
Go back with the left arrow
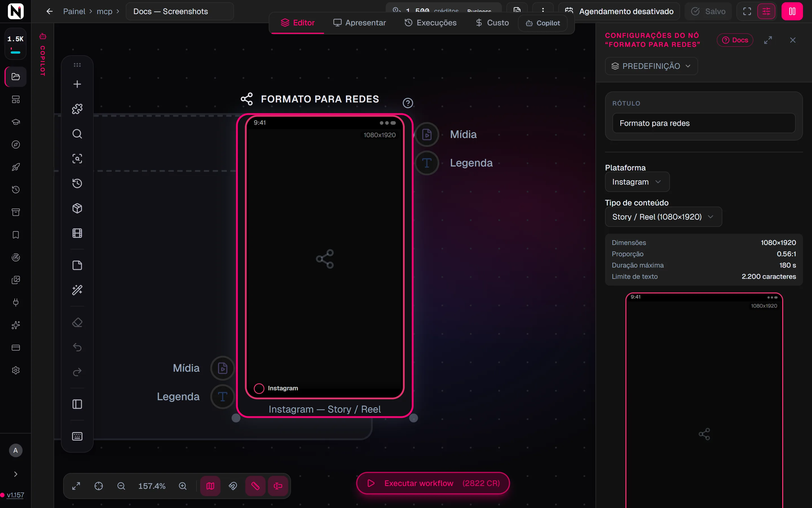point(49,11)
